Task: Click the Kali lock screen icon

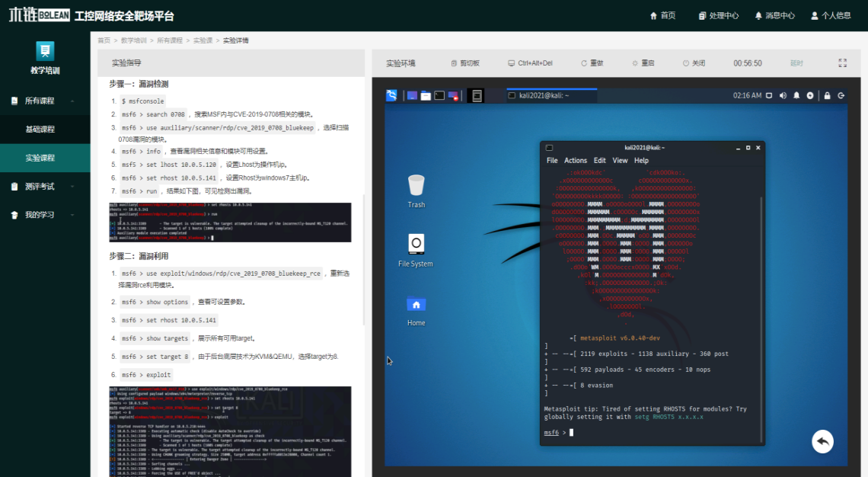Action: coord(825,96)
